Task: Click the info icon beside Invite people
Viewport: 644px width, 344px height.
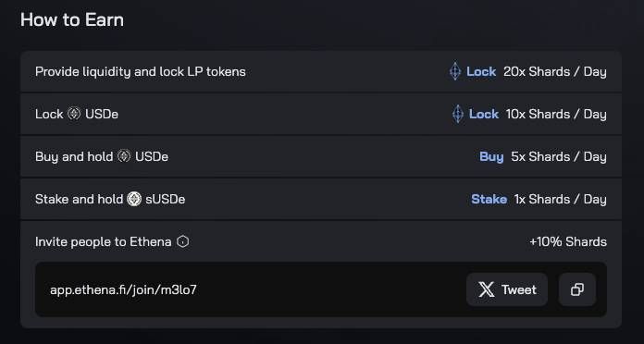Action: 183,241
